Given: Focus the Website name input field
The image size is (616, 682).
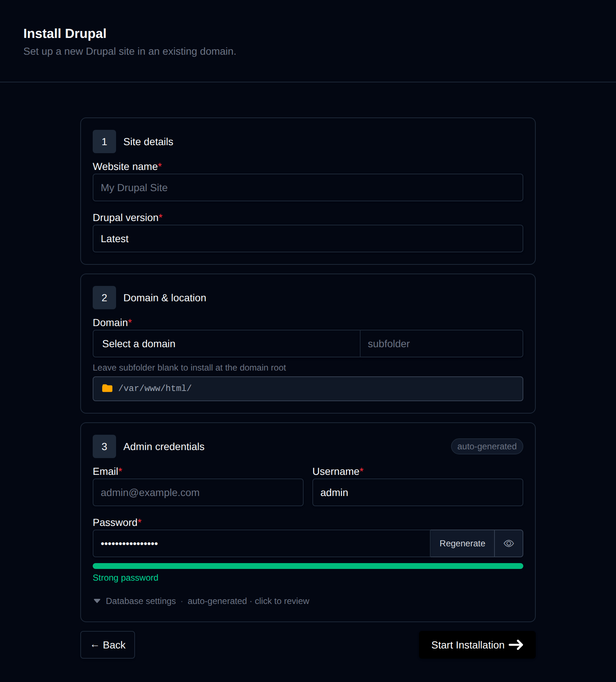Looking at the screenshot, I should point(308,187).
